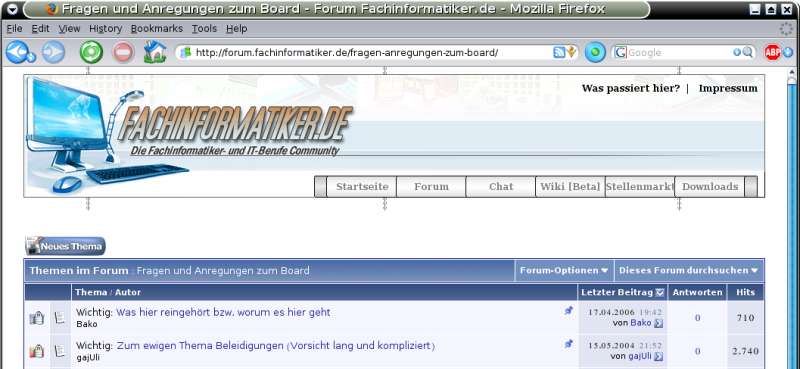Open back button history dropdown arrow

click(31, 57)
